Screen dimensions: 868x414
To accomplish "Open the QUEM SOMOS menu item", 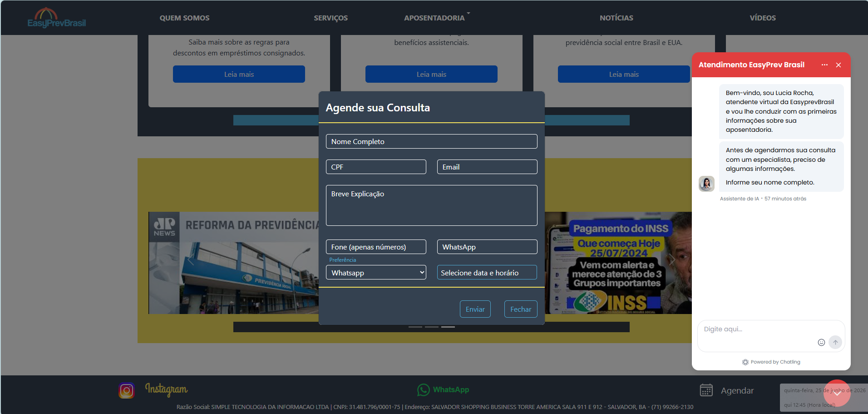I will 184,18.
